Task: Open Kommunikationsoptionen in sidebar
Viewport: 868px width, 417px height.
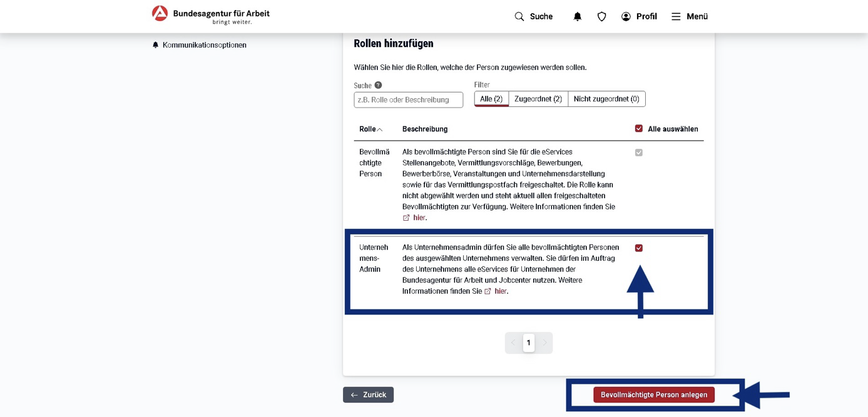Action: (x=204, y=45)
